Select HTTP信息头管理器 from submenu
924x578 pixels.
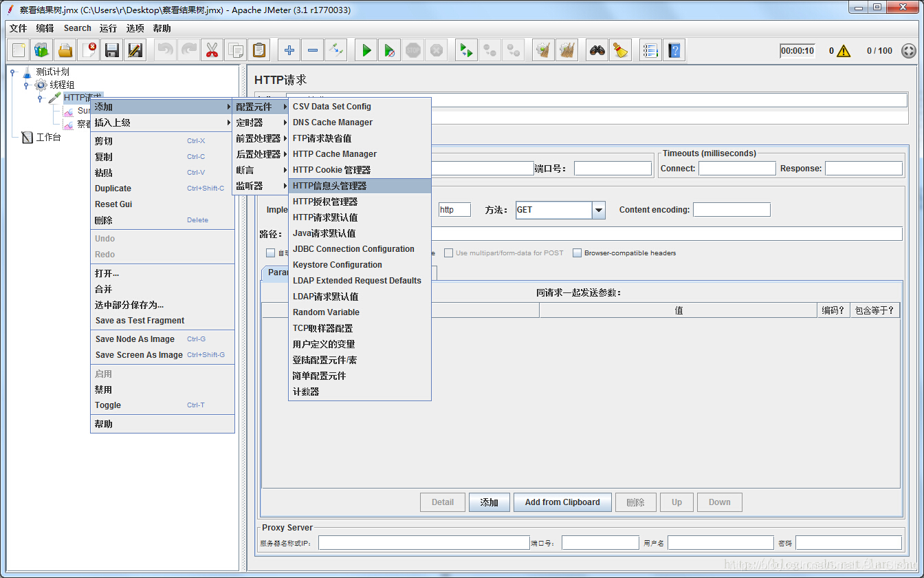360,186
